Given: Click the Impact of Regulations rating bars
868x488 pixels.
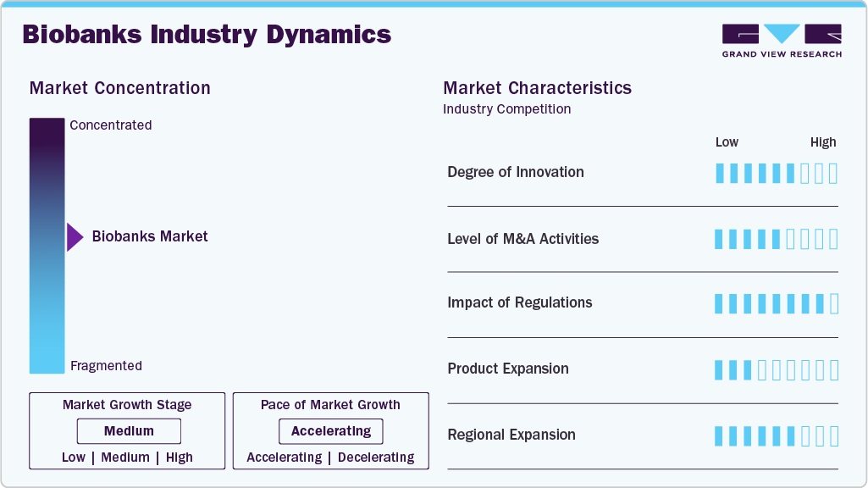Looking at the screenshot, I should pos(776,303).
